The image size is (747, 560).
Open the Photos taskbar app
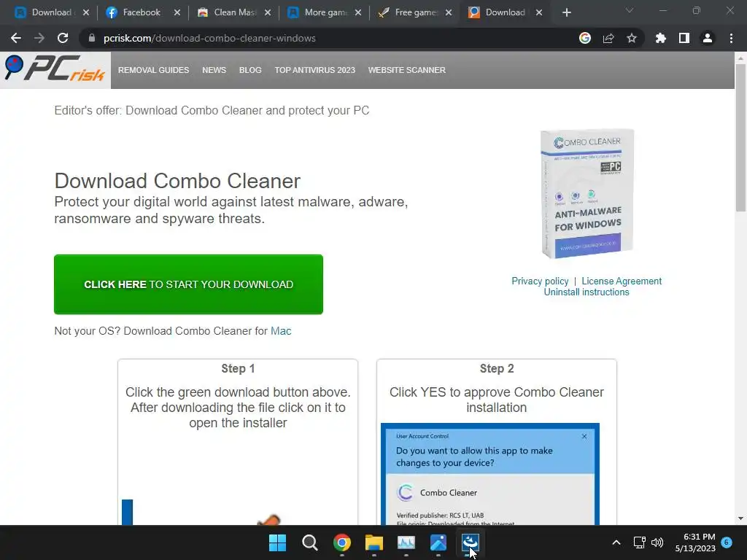click(438, 542)
